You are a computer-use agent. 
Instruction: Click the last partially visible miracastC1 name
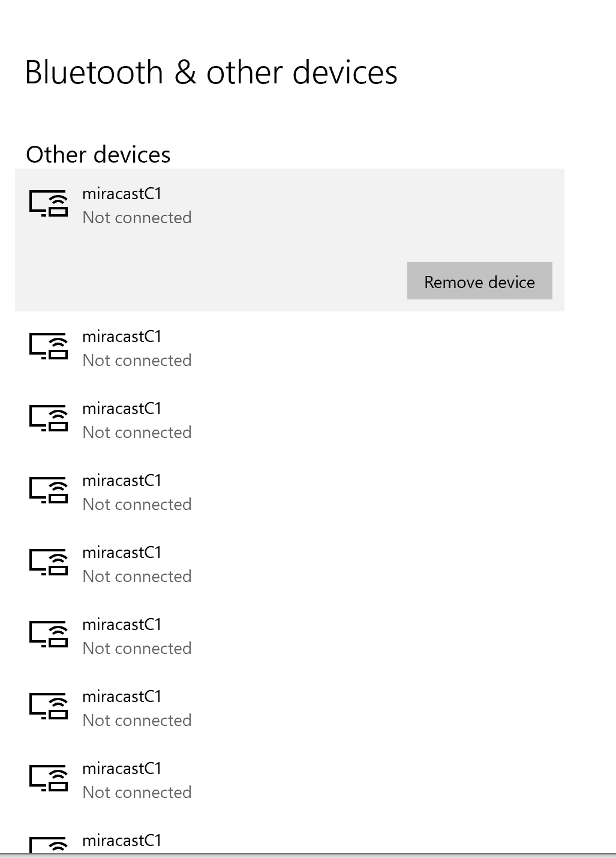point(122,841)
